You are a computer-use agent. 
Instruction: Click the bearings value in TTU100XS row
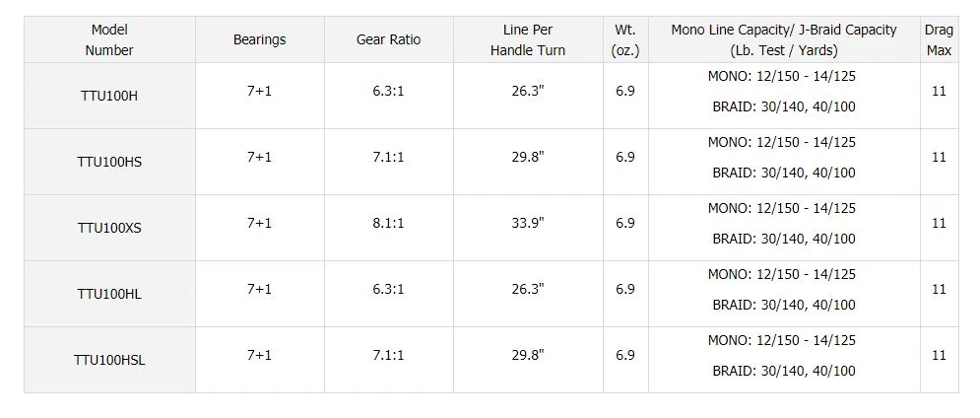click(x=259, y=224)
